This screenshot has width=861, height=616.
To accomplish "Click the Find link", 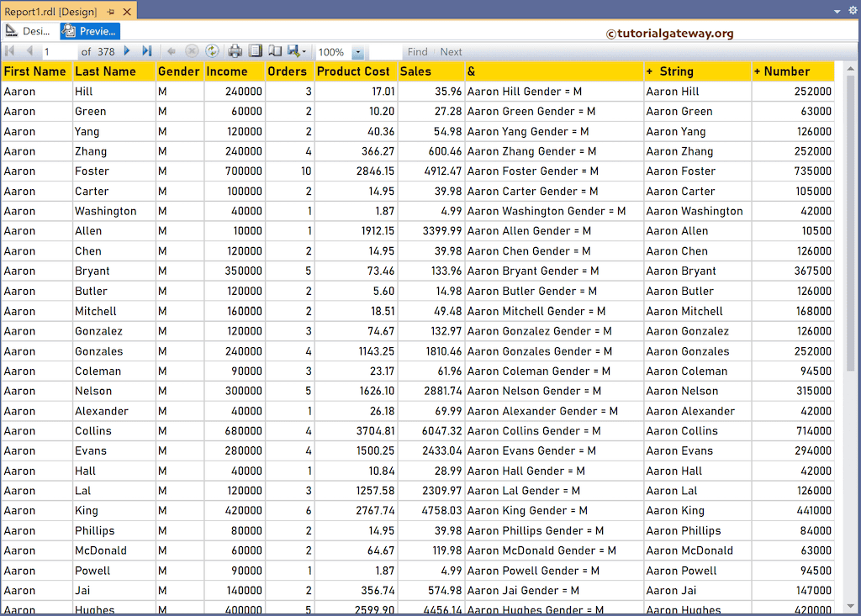I will 418,51.
